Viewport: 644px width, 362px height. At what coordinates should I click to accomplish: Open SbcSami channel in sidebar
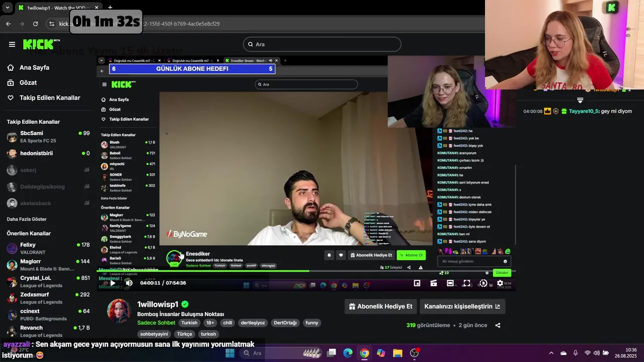pos(48,137)
